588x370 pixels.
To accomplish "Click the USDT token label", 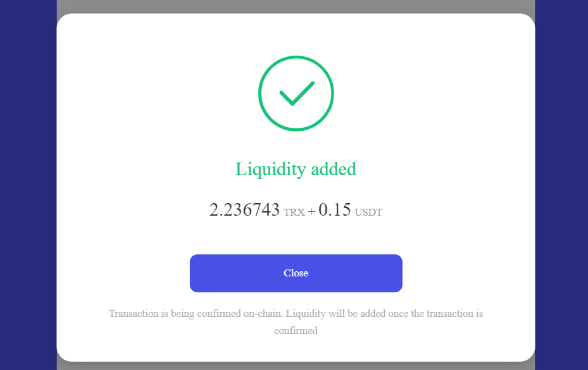I will pyautogui.click(x=368, y=212).
